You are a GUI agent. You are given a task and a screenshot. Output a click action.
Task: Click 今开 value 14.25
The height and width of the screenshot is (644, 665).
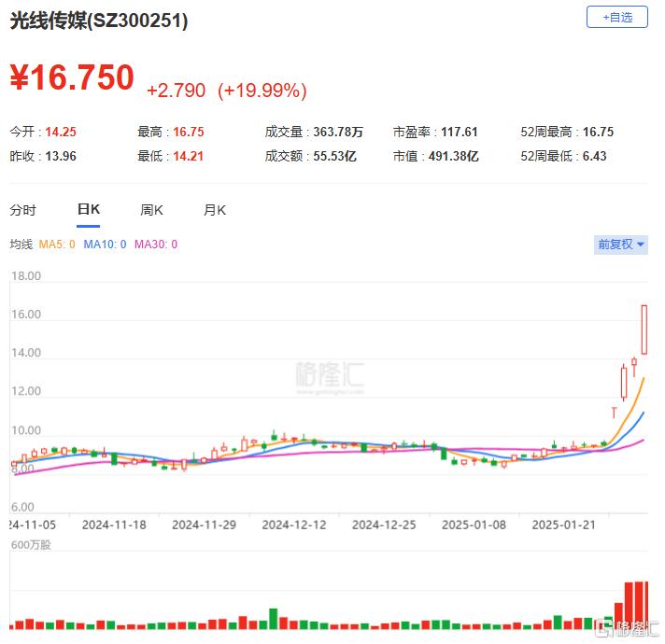coord(61,132)
